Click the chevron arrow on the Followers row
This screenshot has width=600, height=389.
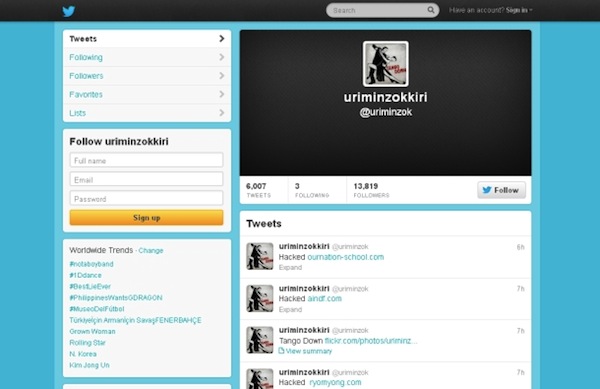[x=222, y=76]
